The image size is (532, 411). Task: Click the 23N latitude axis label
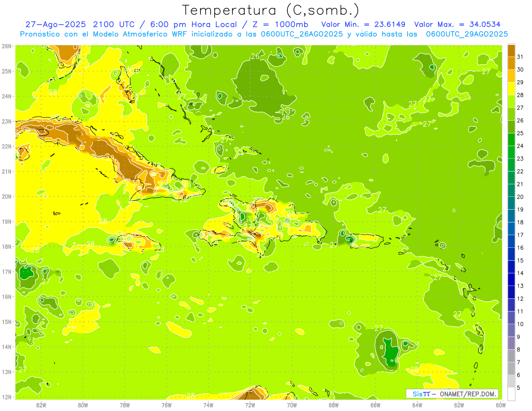(7, 121)
